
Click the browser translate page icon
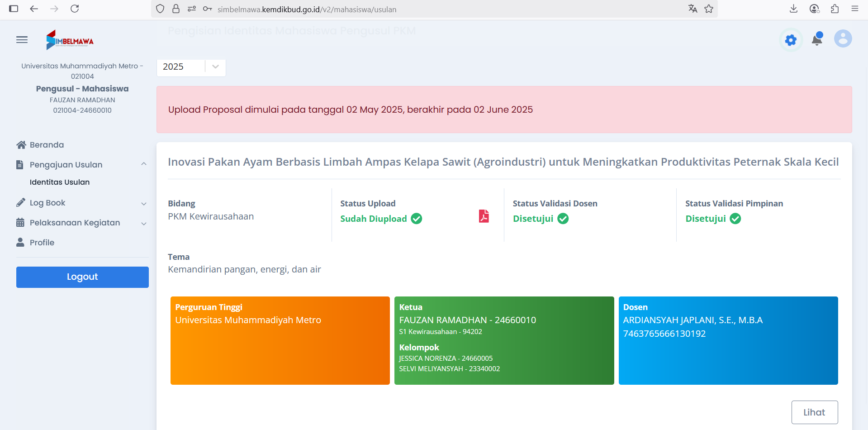tap(693, 9)
